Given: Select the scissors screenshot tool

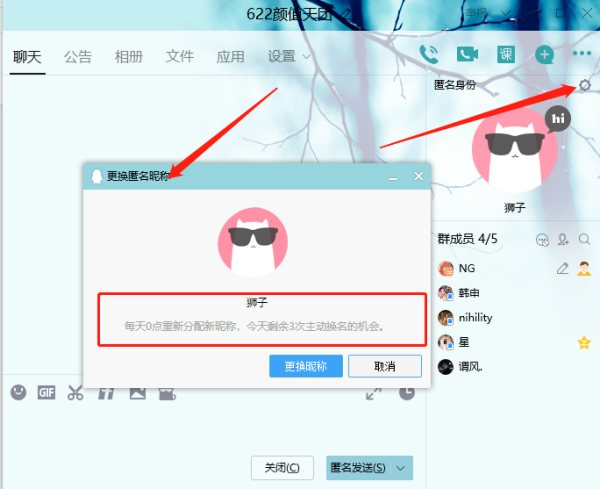Looking at the screenshot, I should tap(75, 393).
